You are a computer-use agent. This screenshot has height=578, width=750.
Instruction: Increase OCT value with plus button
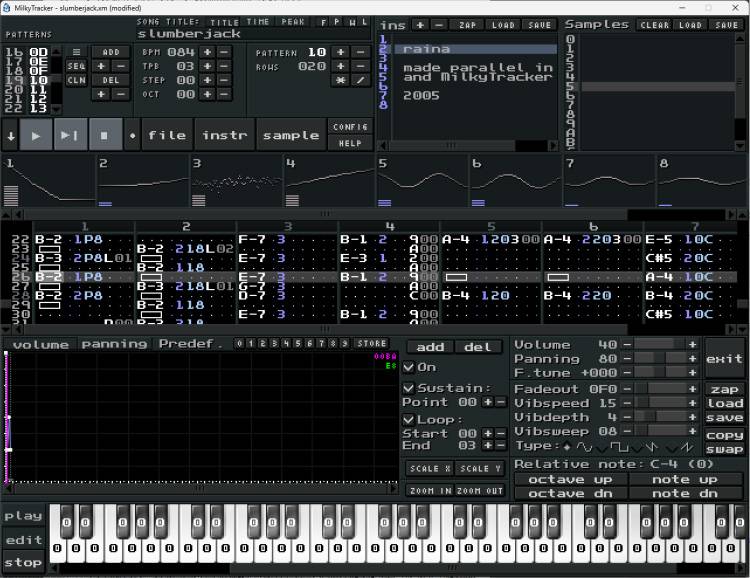(208, 94)
